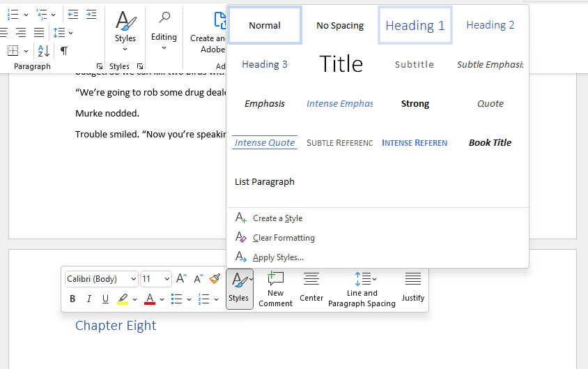Click the Borders icon in Paragraph group

[x=13, y=51]
